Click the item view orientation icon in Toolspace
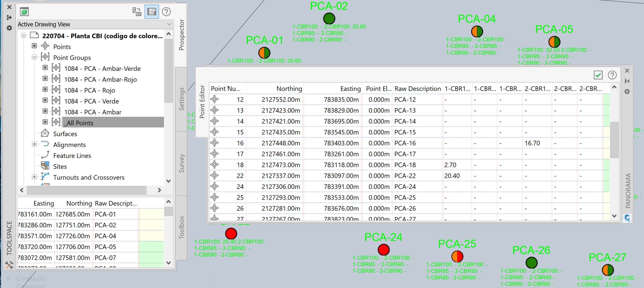Screen dimensions: 644x288 pos(137,11)
